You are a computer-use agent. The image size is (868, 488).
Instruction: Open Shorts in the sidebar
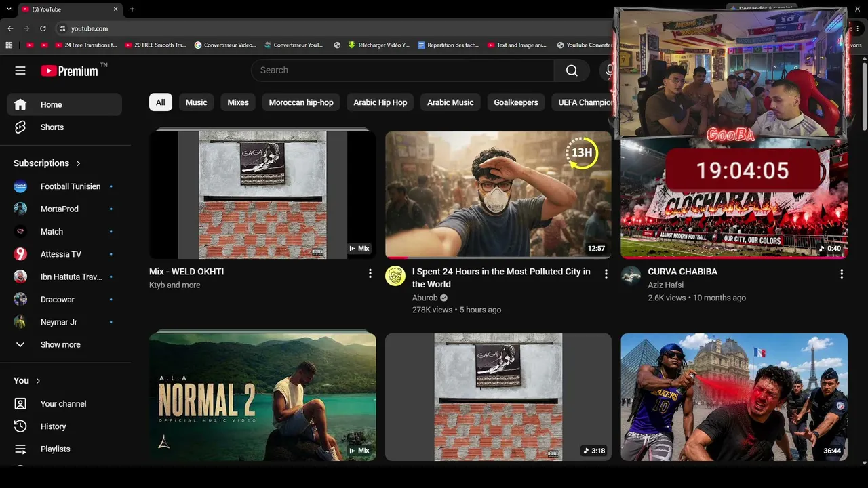coord(64,127)
